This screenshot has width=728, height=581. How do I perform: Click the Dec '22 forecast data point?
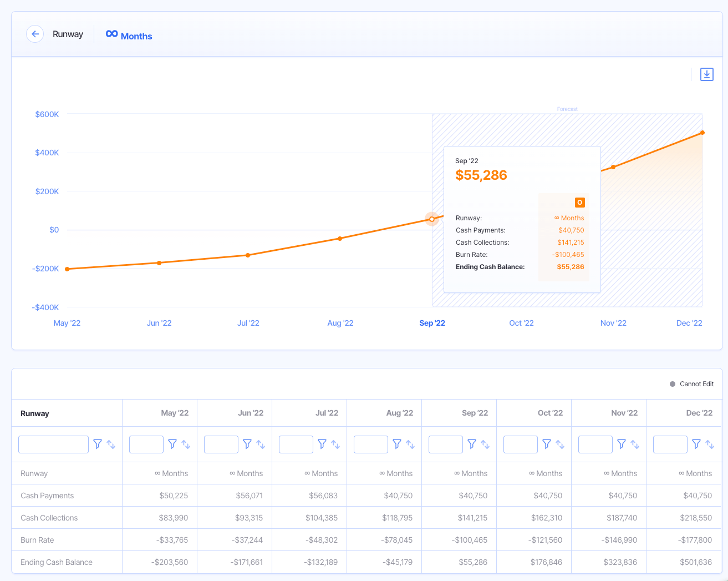702,133
